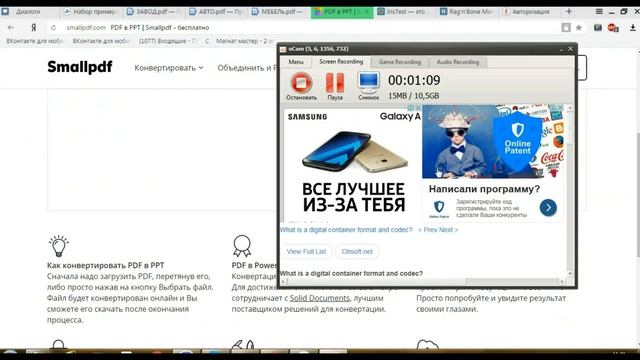The width and height of the screenshot is (640, 360).
Task: Click the blue arrow button in the Online Patent ad
Action: click(548, 208)
